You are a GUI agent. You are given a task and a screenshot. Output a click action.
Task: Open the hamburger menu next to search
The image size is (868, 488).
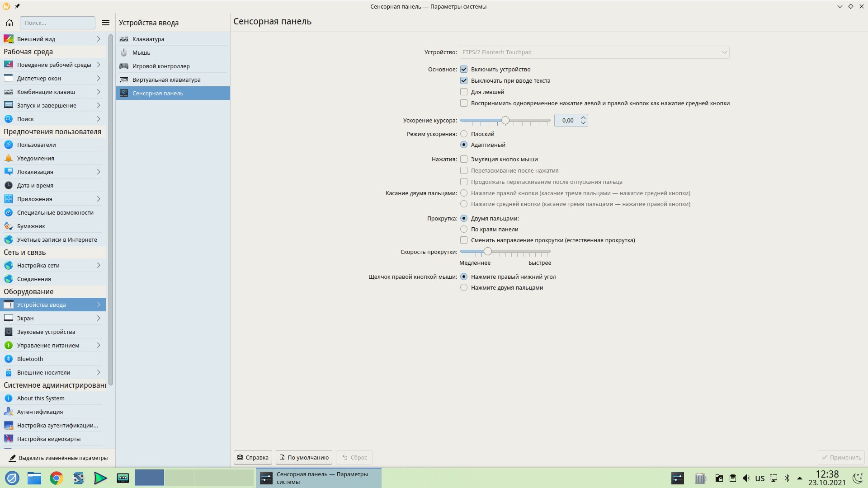click(x=106, y=23)
